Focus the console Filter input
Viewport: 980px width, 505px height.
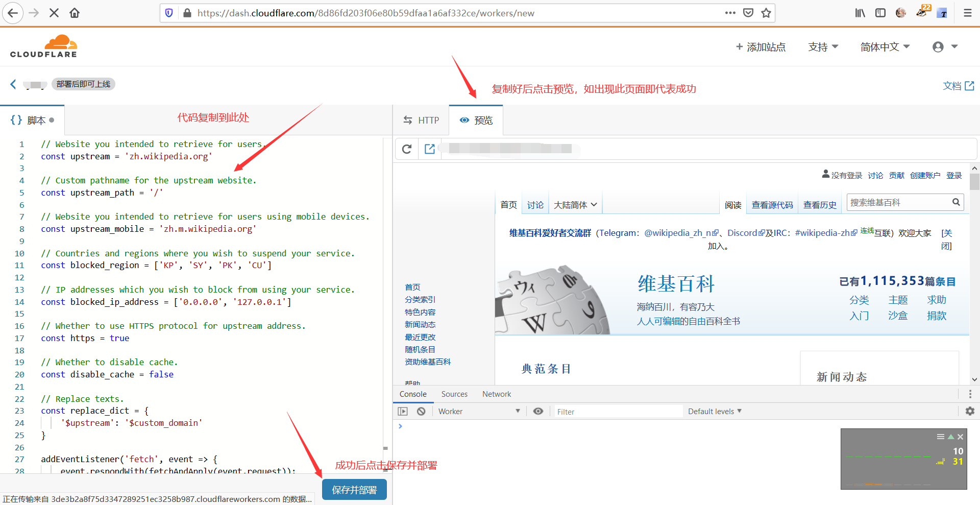click(618, 411)
